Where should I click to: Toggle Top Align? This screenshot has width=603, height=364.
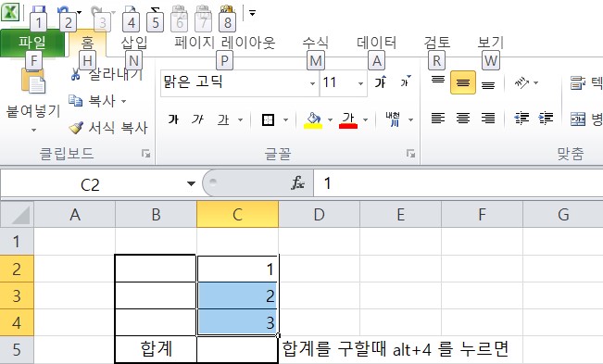437,82
